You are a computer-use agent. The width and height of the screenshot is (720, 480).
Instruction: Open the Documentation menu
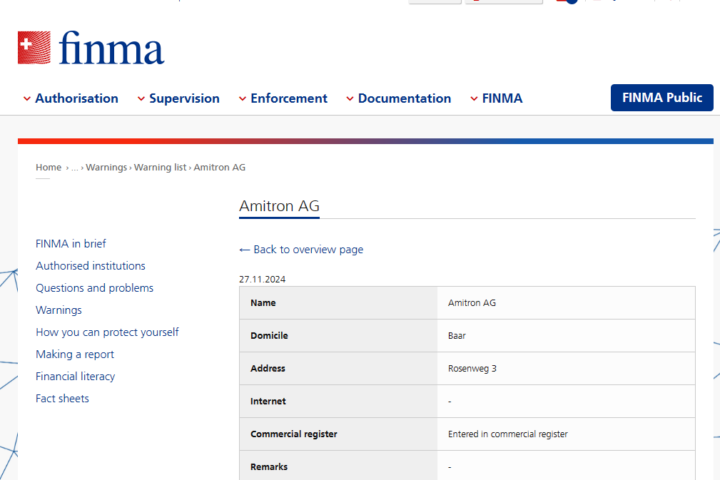tap(405, 98)
